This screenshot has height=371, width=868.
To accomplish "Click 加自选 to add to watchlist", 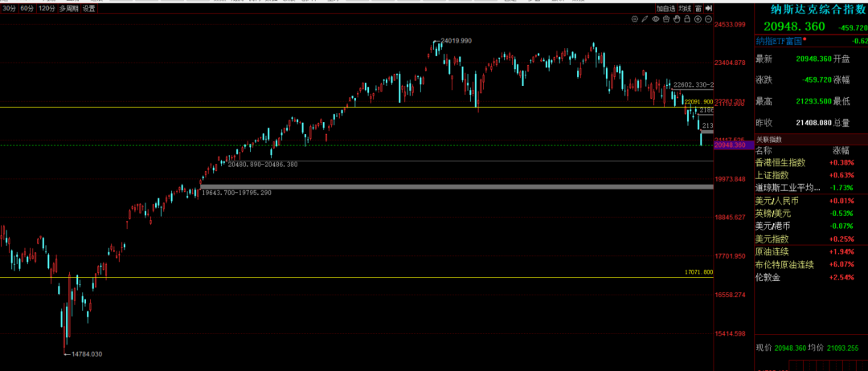I will (x=666, y=8).
